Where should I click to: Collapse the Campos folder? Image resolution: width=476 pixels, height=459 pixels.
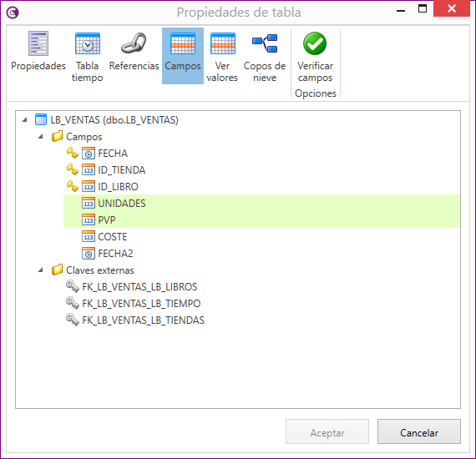(40, 137)
